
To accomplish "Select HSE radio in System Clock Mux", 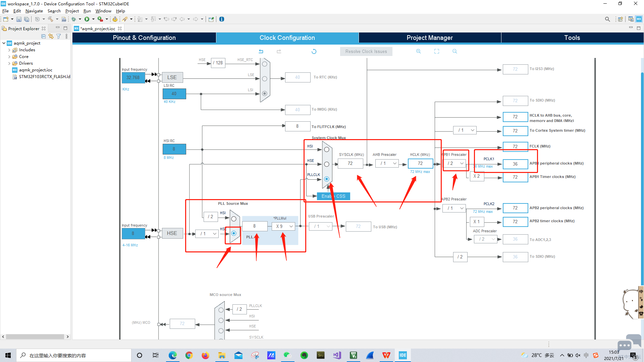I will tap(326, 164).
